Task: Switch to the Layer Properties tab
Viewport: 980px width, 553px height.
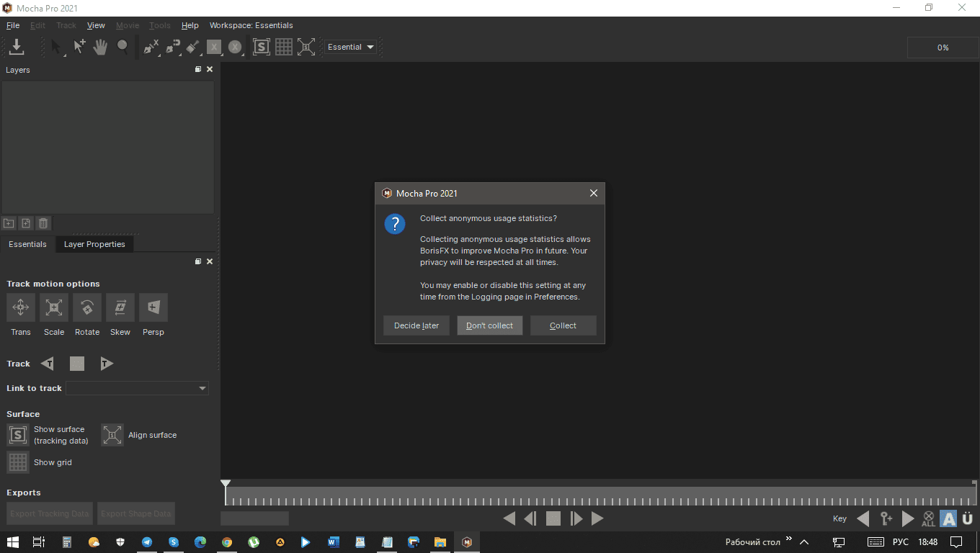Action: tap(94, 244)
